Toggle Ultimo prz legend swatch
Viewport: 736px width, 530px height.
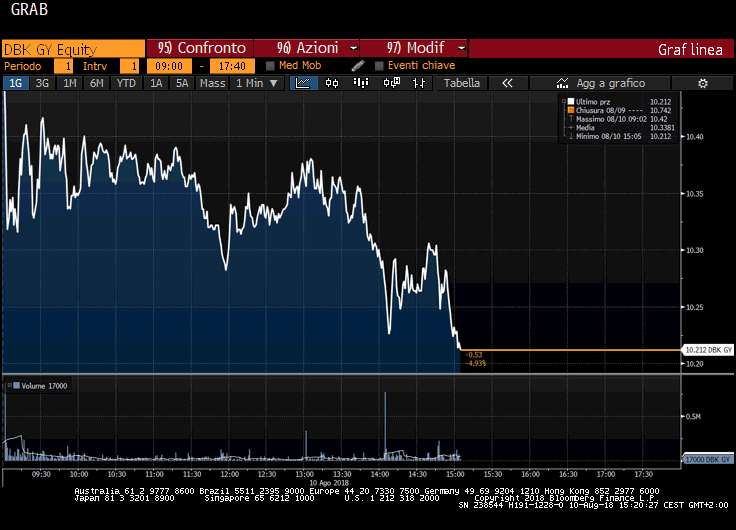pyautogui.click(x=571, y=101)
